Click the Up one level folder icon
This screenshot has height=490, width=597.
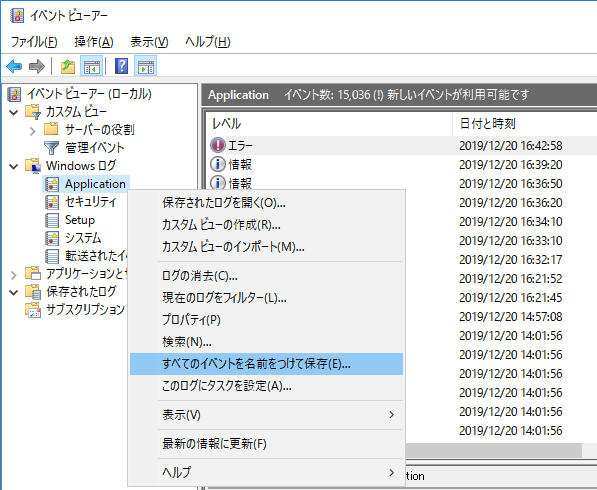[x=68, y=66]
